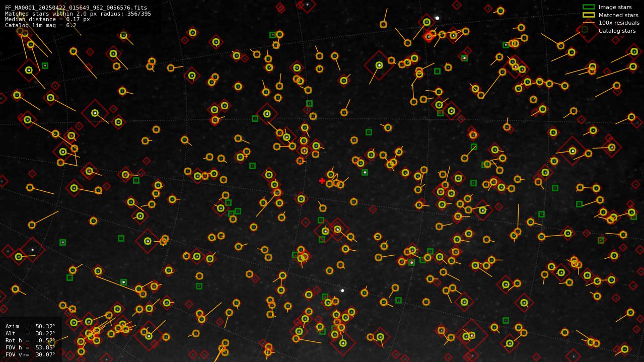This screenshot has width=644, height=362.
Task: Click the 'Azim = 50.32°' readout
Action: pyautogui.click(x=30, y=326)
